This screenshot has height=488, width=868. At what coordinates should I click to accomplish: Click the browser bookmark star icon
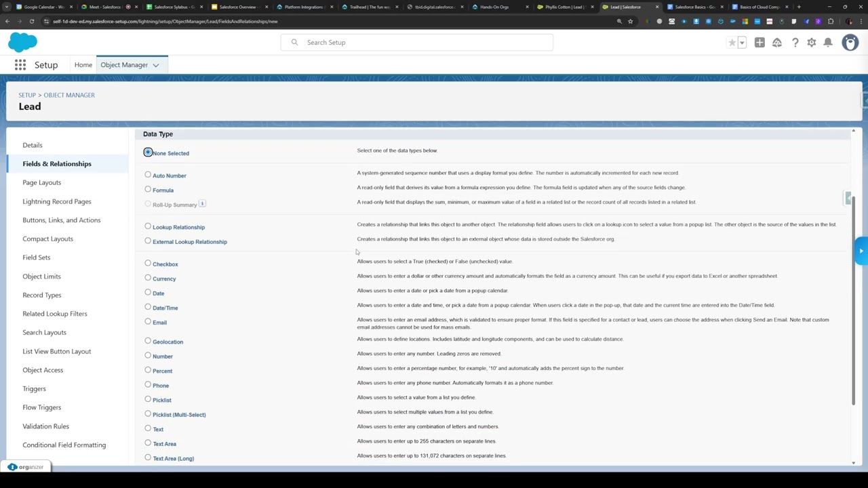(x=630, y=21)
